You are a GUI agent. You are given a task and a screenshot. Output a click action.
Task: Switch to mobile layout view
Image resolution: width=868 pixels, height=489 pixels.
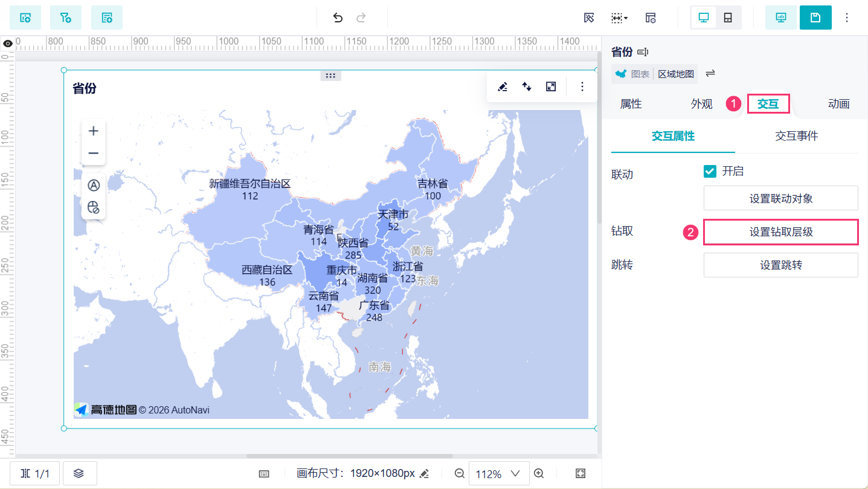coord(728,18)
